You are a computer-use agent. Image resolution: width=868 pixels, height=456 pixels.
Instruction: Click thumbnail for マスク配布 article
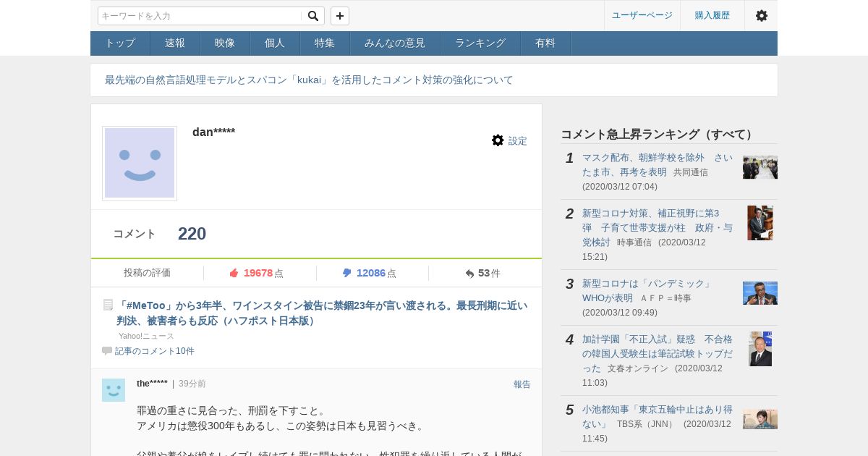760,167
